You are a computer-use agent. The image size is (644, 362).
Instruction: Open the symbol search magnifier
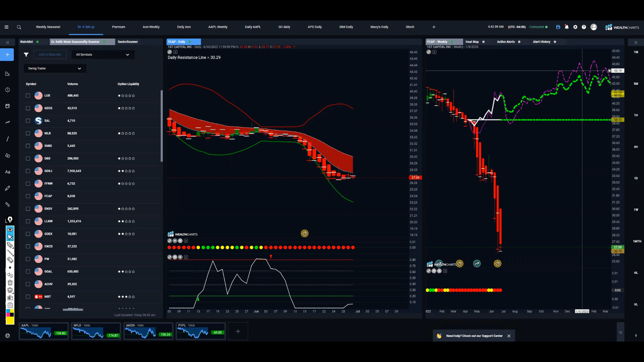tap(19, 27)
